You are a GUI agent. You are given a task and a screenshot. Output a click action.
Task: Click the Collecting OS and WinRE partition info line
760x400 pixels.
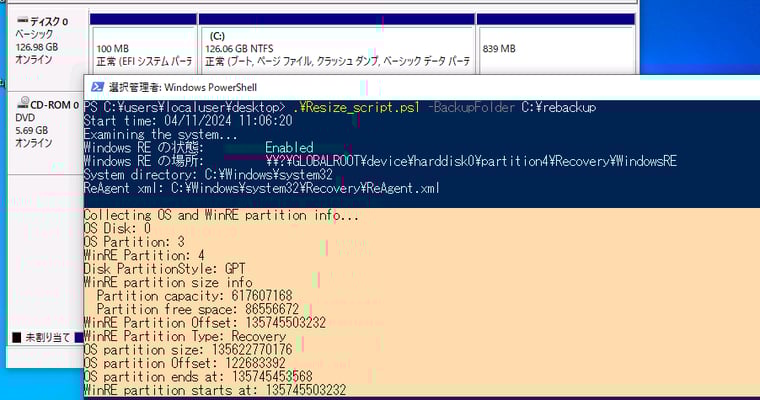[x=221, y=215]
